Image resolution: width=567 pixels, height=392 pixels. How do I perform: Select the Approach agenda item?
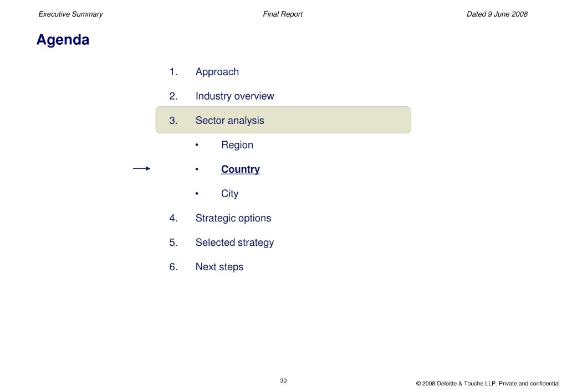[x=217, y=72]
